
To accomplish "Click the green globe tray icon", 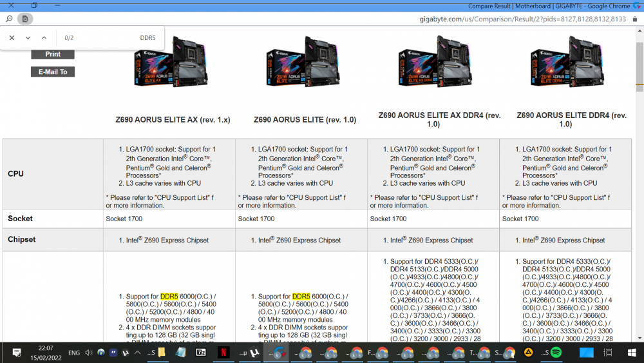I will pyautogui.click(x=101, y=352).
